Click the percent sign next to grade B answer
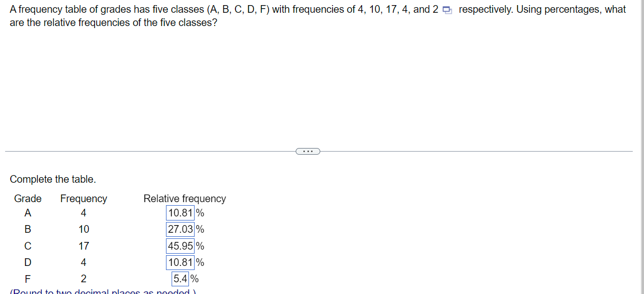This screenshot has height=294, width=644. point(200,229)
